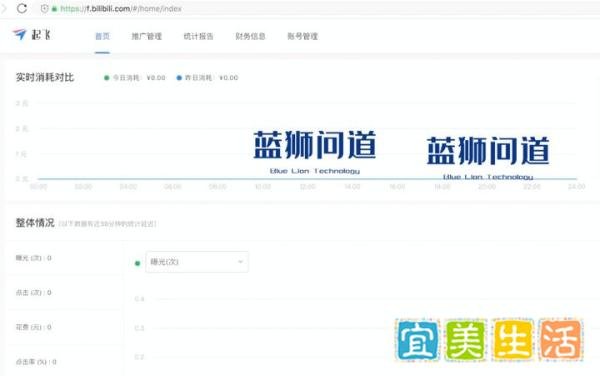Click the green padlock icon in address bar
Image resolution: width=600 pixels, height=376 pixels.
tap(54, 9)
